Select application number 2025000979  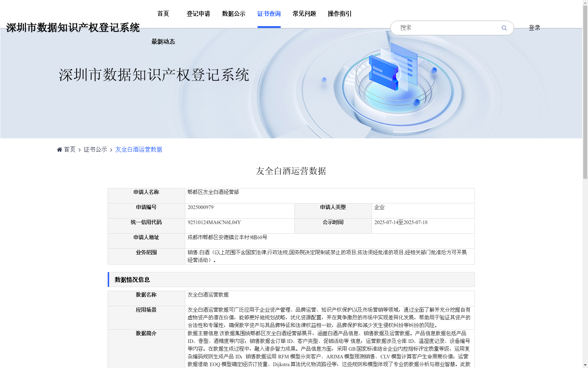click(x=201, y=207)
